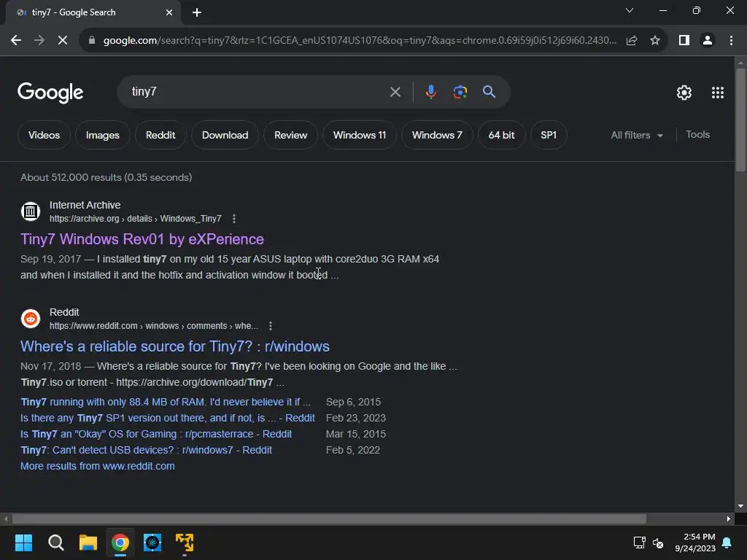This screenshot has width=747, height=560.
Task: Click the scroll right arrow
Action: click(729, 518)
